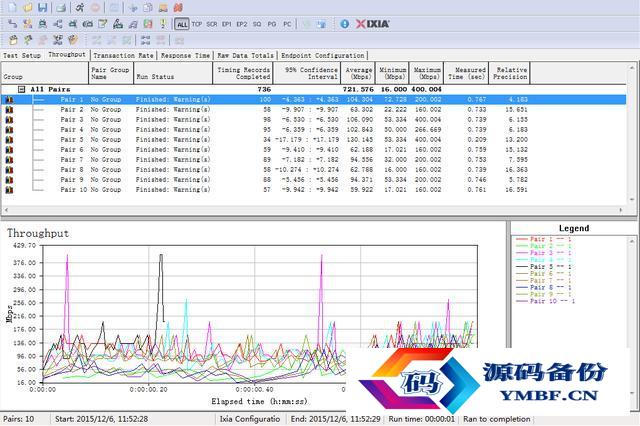
Task: Click the red Delete icon in top toolbar
Action: (x=178, y=7)
